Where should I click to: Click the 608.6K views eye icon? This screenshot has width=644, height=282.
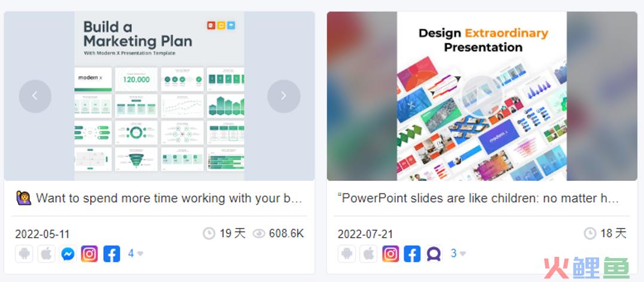[x=259, y=234]
